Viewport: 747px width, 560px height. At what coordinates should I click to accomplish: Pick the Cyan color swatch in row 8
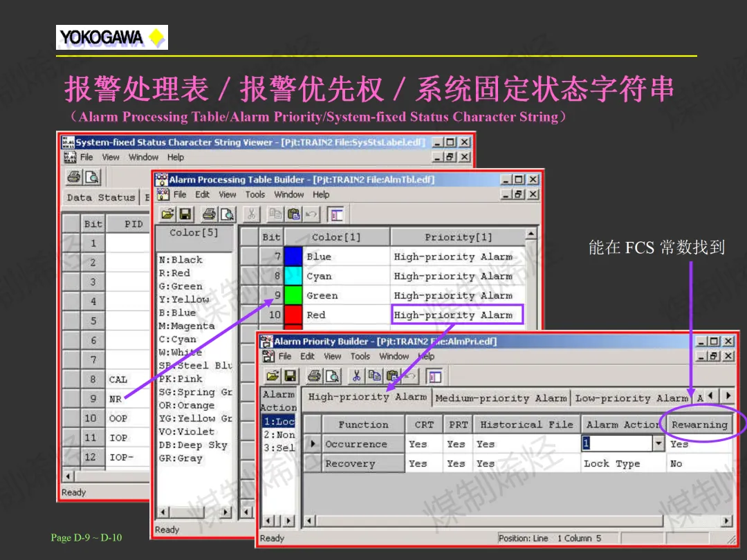tap(293, 276)
